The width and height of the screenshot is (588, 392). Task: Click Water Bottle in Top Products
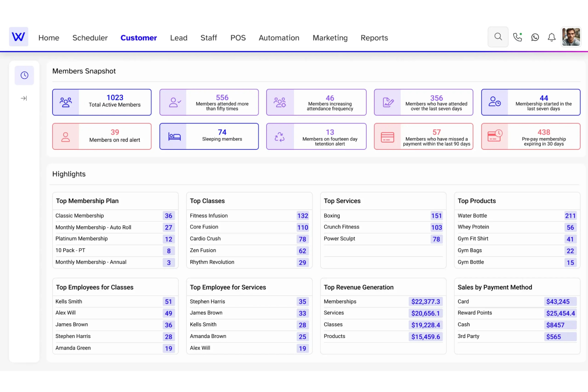click(472, 216)
